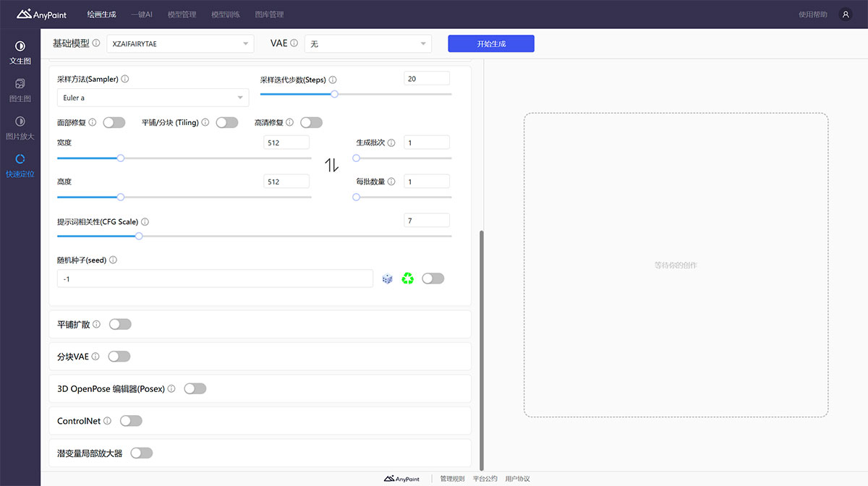Click the 开始生成 button
Image resolution: width=868 pixels, height=486 pixels.
point(491,44)
